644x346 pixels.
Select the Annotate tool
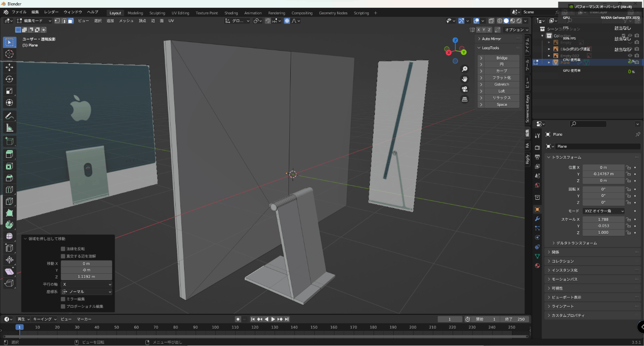pos(9,115)
